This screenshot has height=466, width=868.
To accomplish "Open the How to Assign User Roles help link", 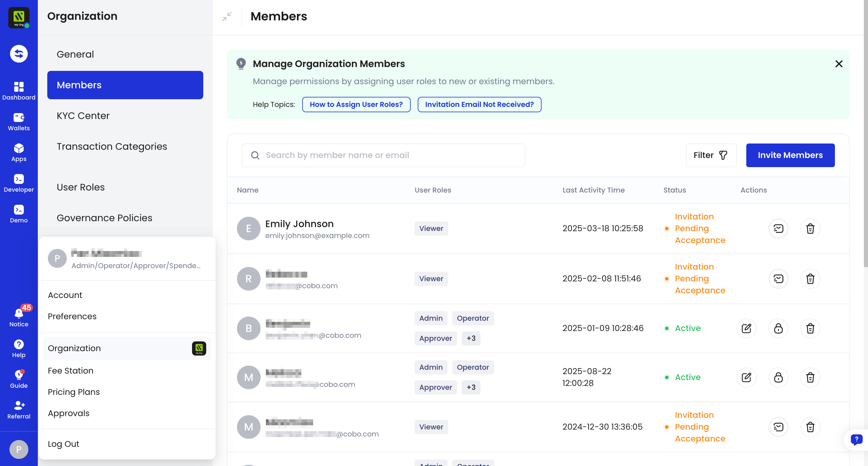I will point(356,104).
